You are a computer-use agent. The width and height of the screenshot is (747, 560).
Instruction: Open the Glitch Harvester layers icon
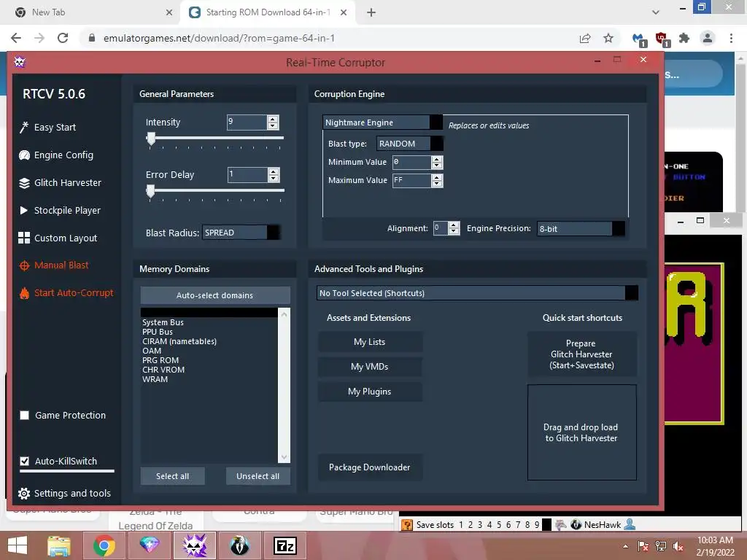click(24, 183)
